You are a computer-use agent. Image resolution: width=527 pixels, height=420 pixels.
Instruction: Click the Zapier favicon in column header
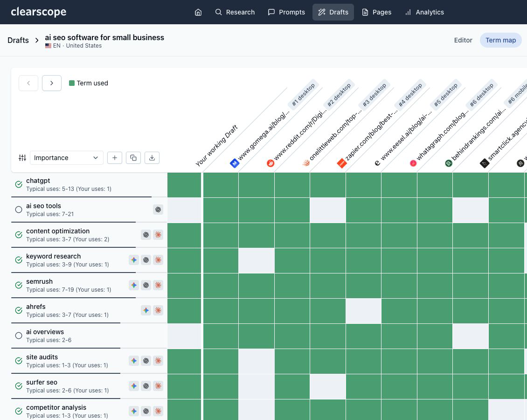tap(342, 163)
